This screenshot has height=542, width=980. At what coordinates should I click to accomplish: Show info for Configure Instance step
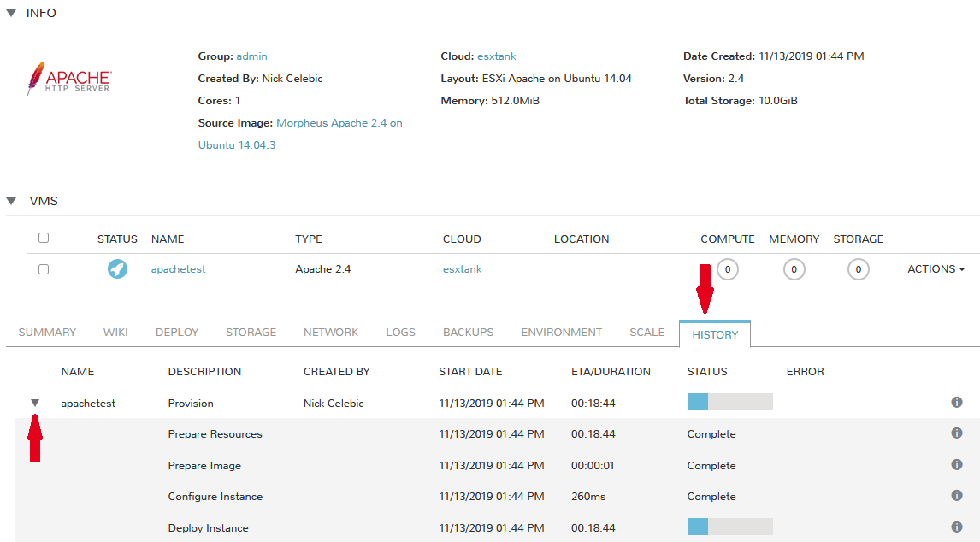point(957,496)
